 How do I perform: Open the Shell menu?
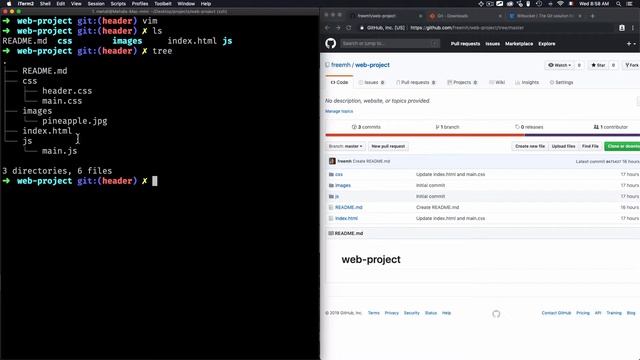click(45, 4)
